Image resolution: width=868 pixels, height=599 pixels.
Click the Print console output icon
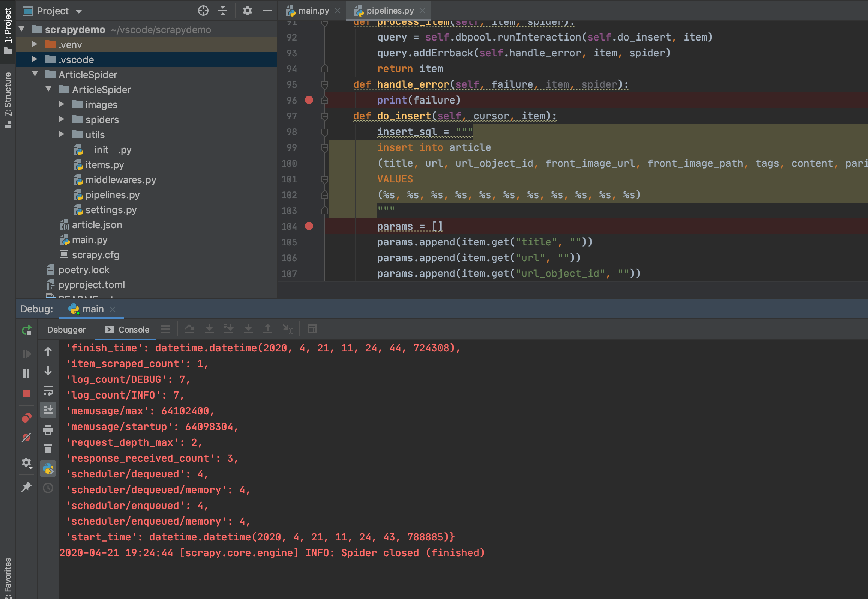point(48,429)
